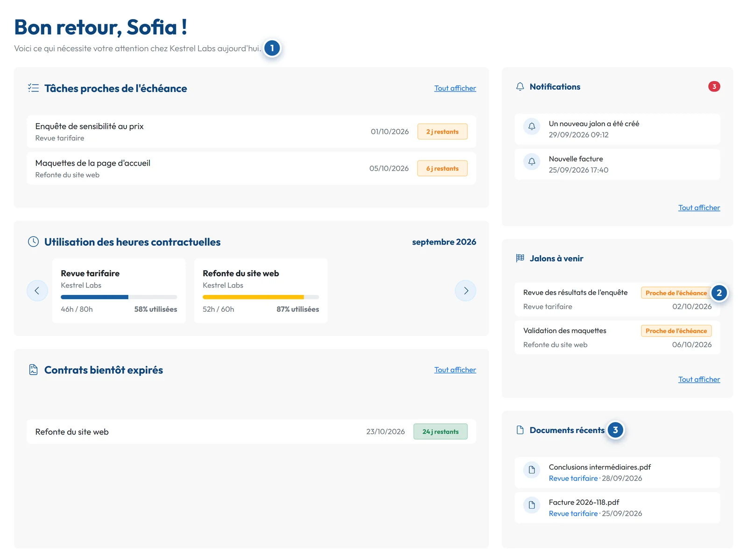Open the Refonte du site web hours card title

(x=241, y=273)
